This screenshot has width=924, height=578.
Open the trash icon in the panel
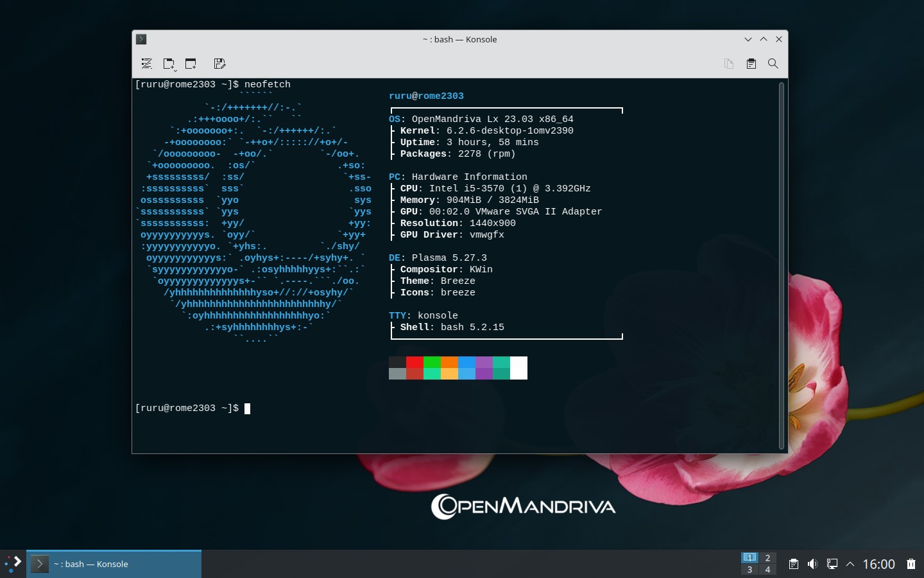pyautogui.click(x=911, y=564)
